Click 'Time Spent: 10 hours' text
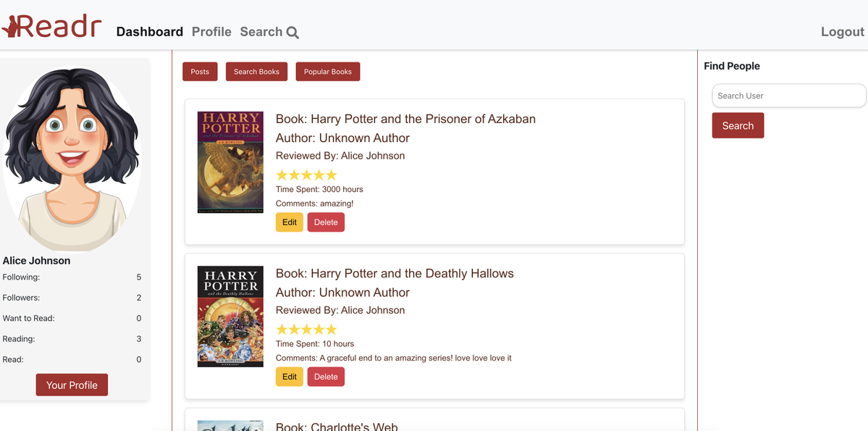The image size is (868, 431). (315, 344)
